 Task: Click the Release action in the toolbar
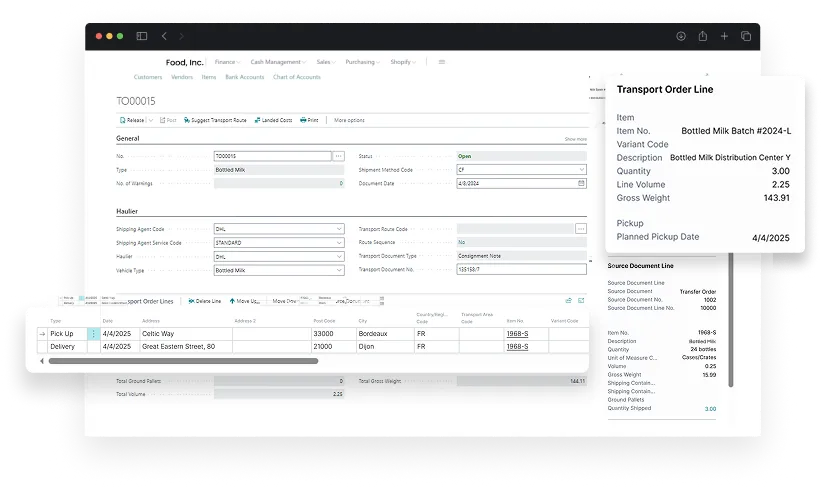132,120
